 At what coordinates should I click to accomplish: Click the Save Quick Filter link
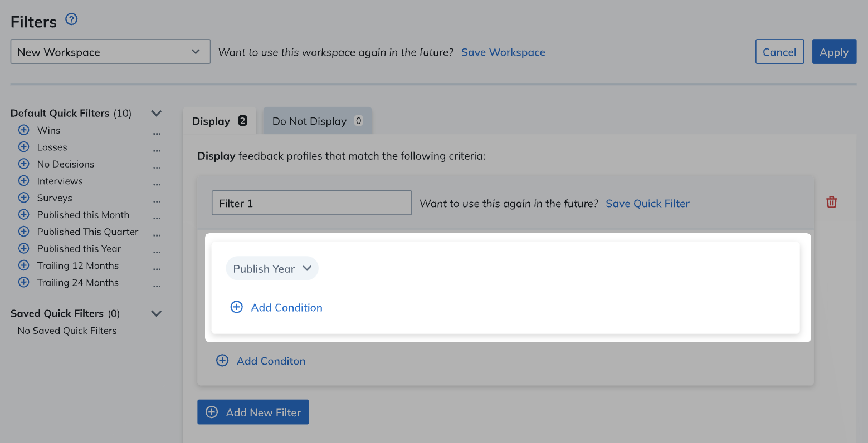(647, 203)
